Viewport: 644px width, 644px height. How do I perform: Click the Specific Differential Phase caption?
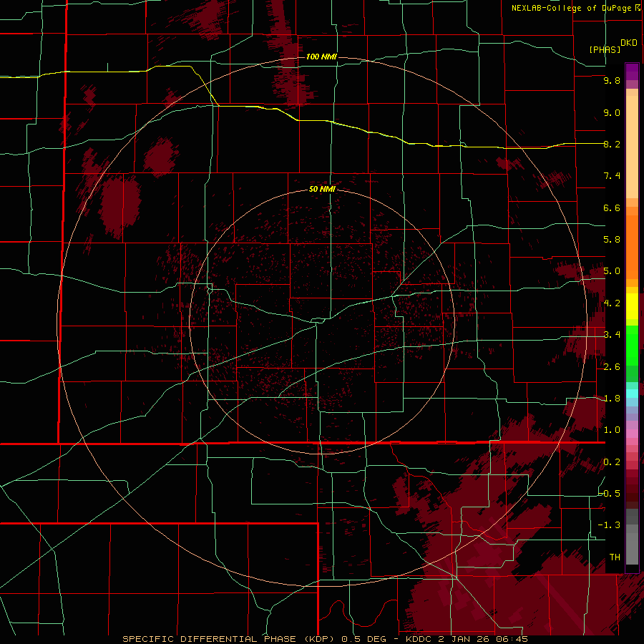(x=326, y=639)
